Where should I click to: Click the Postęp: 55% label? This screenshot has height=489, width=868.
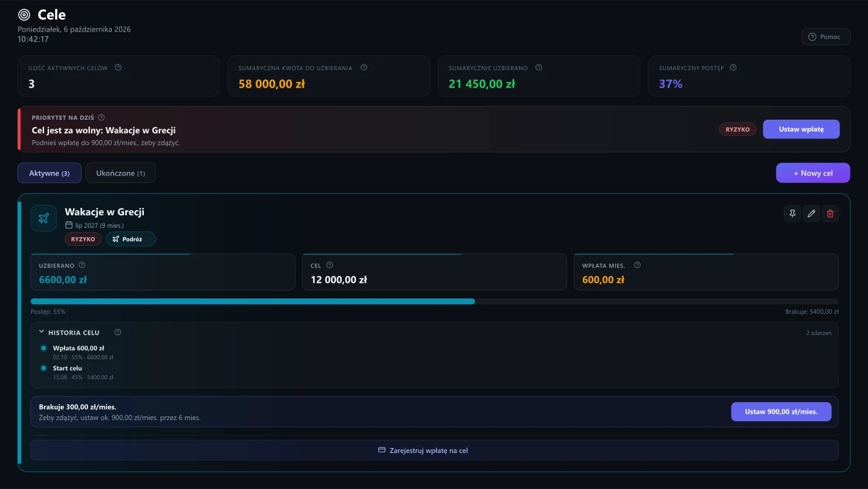point(48,312)
